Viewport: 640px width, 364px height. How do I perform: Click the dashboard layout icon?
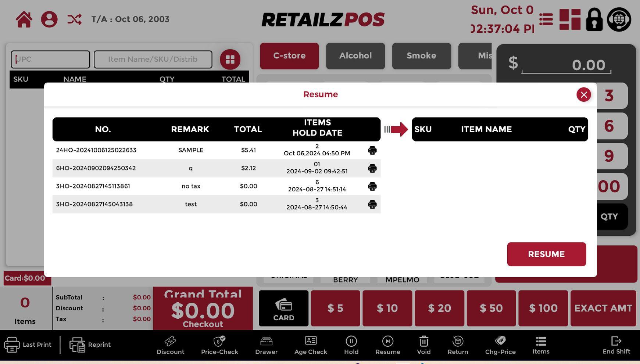click(x=570, y=19)
